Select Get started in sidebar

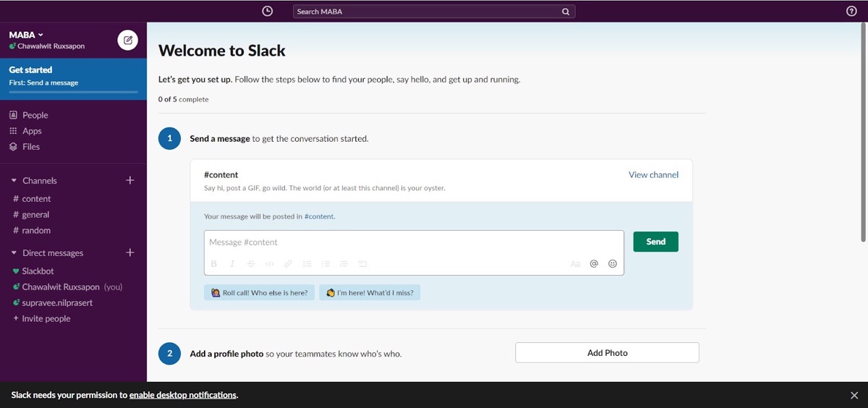73,77
